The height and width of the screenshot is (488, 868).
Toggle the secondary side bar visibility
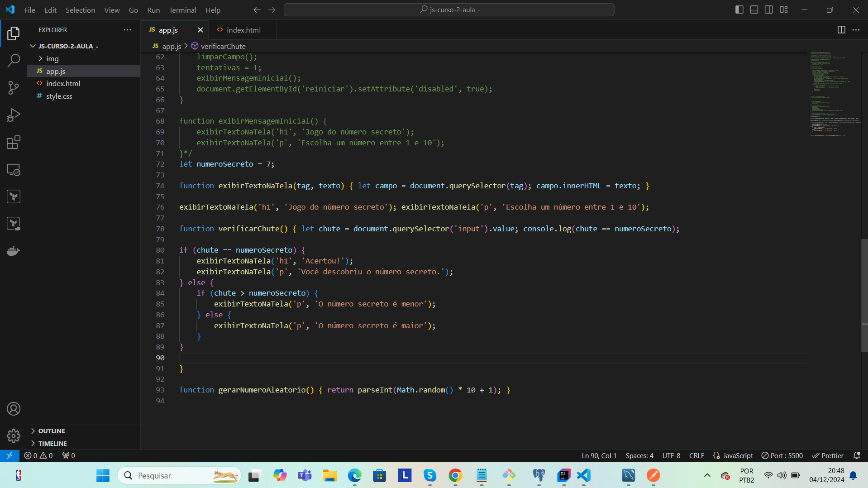769,10
